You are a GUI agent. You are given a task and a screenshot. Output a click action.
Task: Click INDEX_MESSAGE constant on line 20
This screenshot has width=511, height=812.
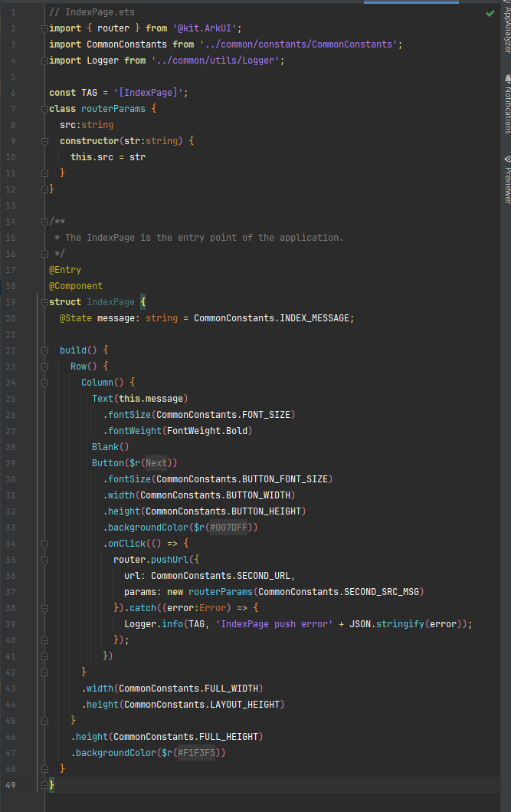pos(314,318)
